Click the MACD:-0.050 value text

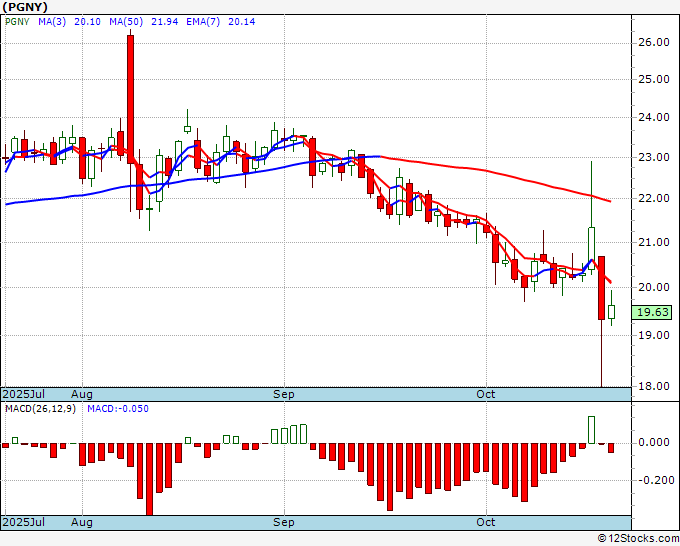(118, 409)
